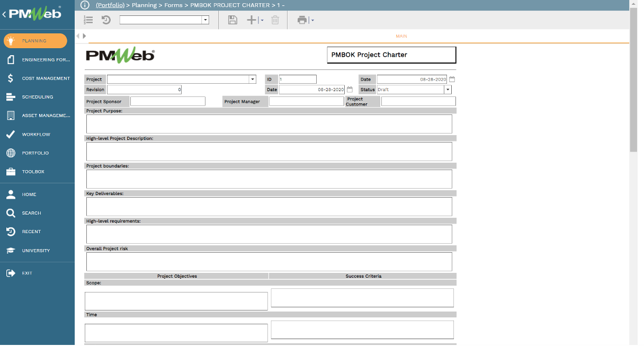Save the record with the floppy icon

point(232,20)
